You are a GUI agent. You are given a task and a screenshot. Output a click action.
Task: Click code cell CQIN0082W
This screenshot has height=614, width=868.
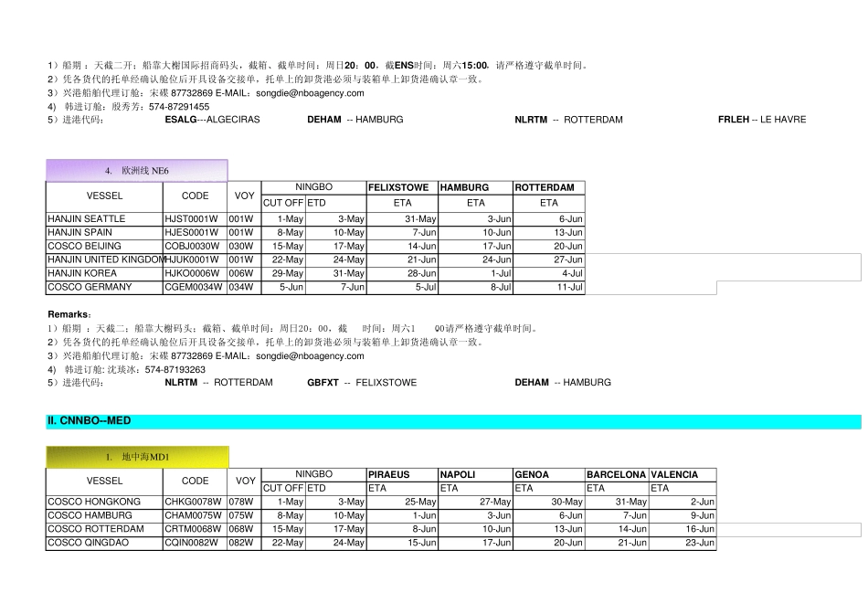195,543
